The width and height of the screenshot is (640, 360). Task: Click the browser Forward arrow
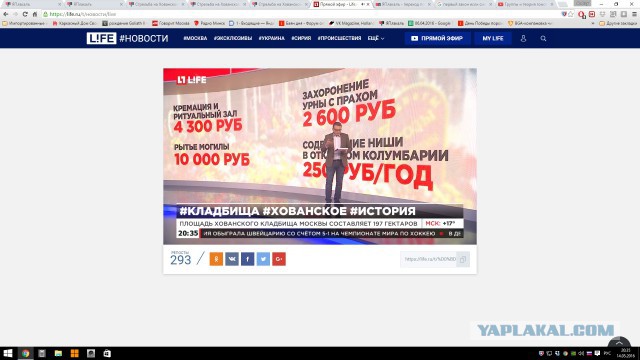[16, 14]
